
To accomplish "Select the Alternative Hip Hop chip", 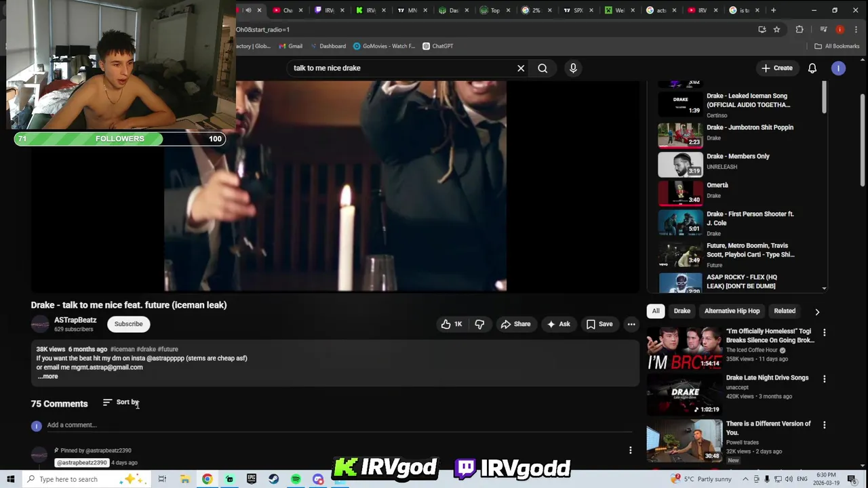I will (x=732, y=311).
